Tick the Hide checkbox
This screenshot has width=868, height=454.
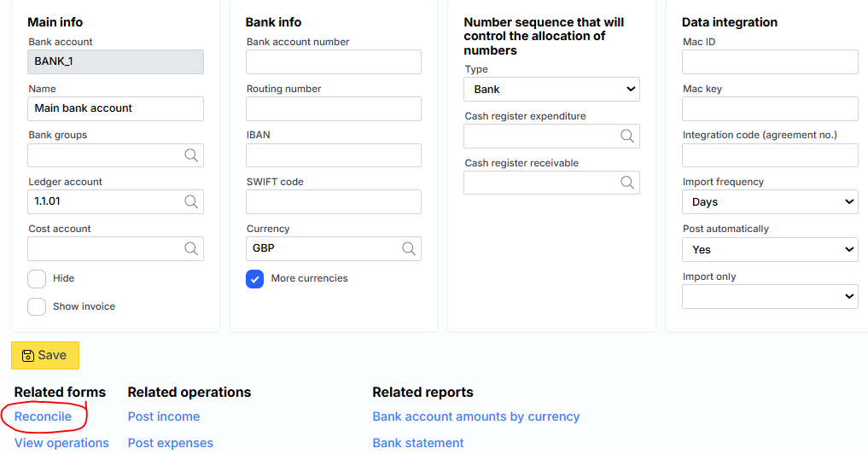pos(37,279)
